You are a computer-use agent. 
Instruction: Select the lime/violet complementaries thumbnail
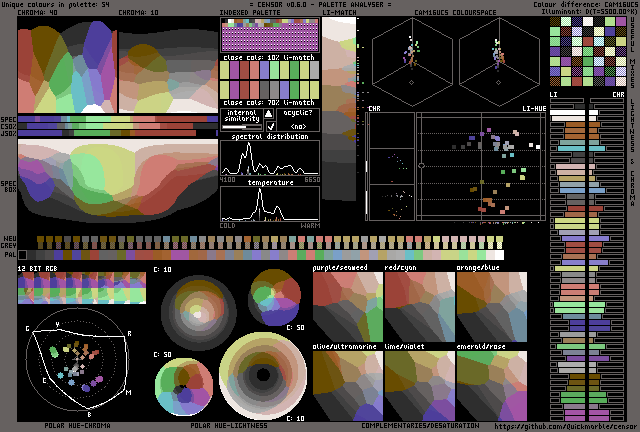[419, 387]
